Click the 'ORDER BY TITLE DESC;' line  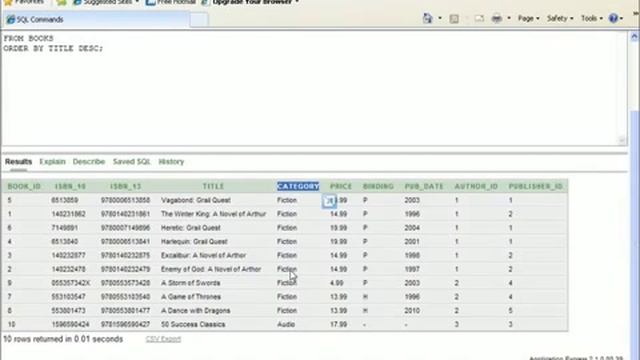click(53, 49)
